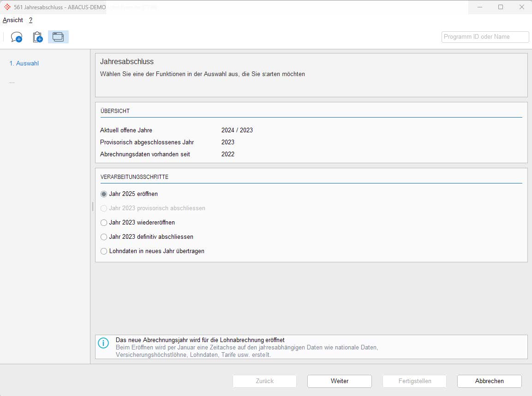
Task: Close the window with the X icon
Action: pos(521,7)
